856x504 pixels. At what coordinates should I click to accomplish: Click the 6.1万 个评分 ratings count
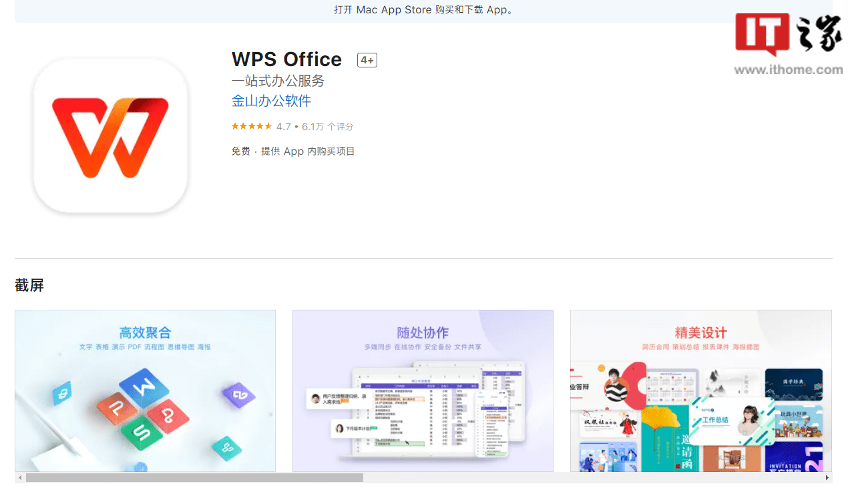pos(327,126)
